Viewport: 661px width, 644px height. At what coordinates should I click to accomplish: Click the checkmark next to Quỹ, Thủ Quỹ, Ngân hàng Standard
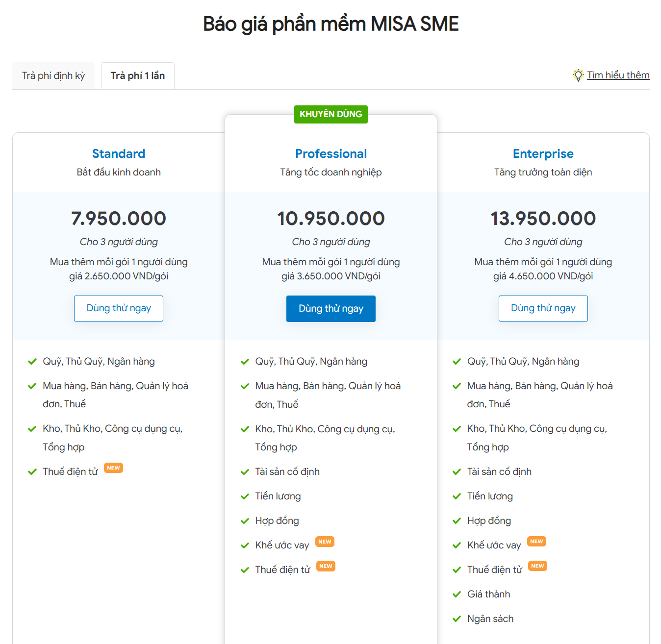point(32,361)
